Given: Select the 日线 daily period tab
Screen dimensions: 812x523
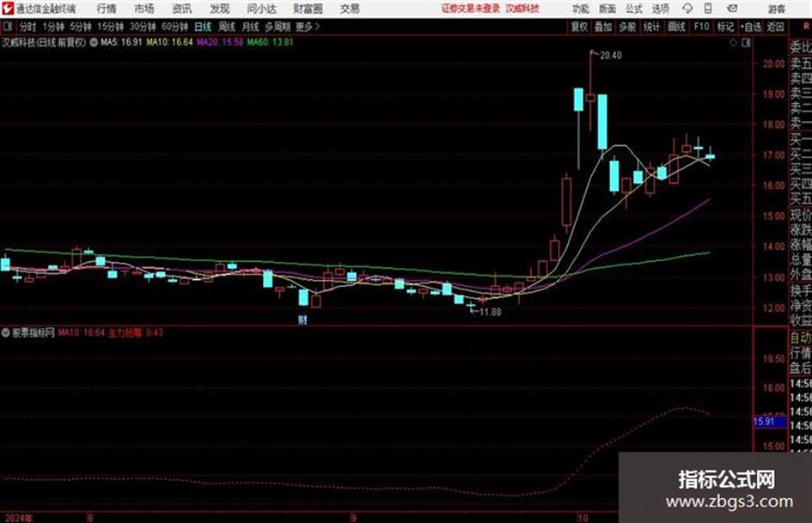Looking at the screenshot, I should 203,27.
